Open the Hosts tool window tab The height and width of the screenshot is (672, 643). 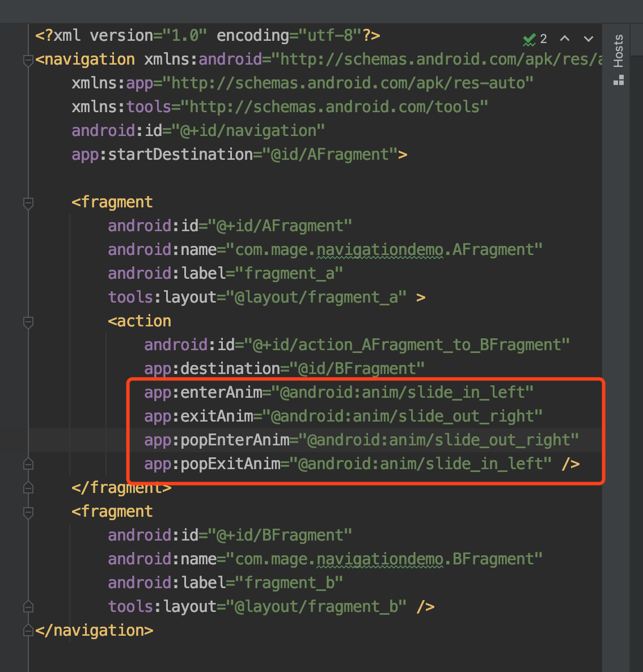point(618,50)
